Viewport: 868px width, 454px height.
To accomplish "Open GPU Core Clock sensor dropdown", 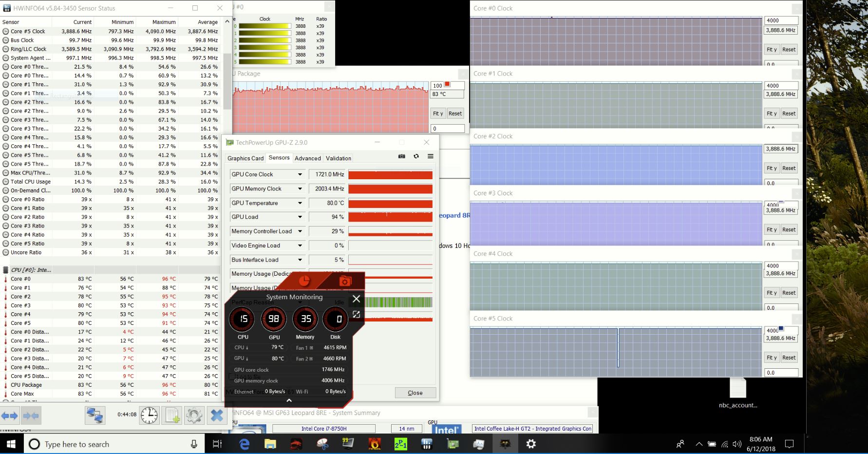I will pos(300,174).
